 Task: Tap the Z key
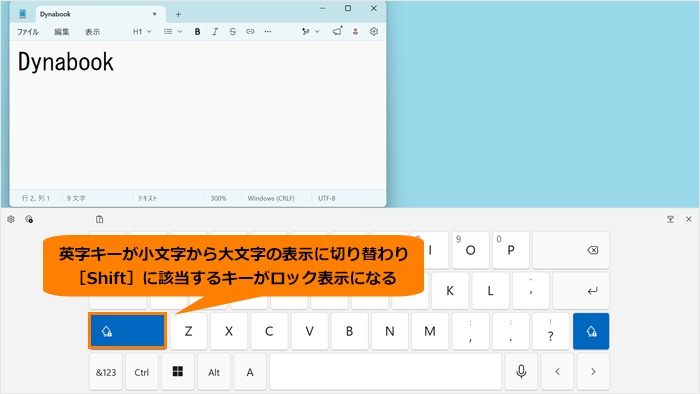(x=188, y=331)
